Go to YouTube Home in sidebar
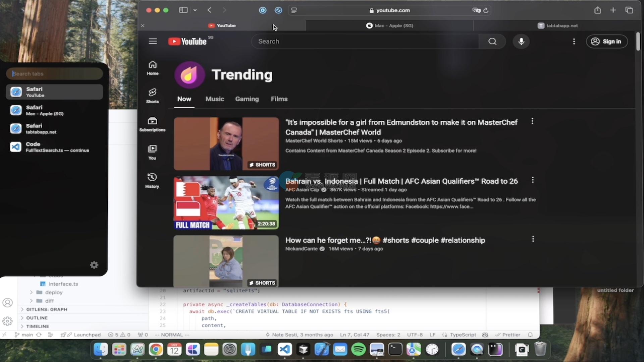Screen dimensions: 644x362 point(153,68)
